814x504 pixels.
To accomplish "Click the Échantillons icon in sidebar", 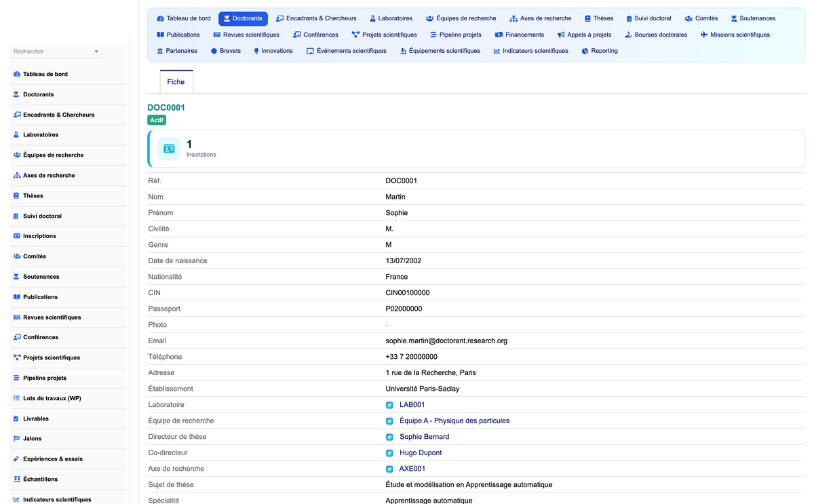I will (x=17, y=480).
